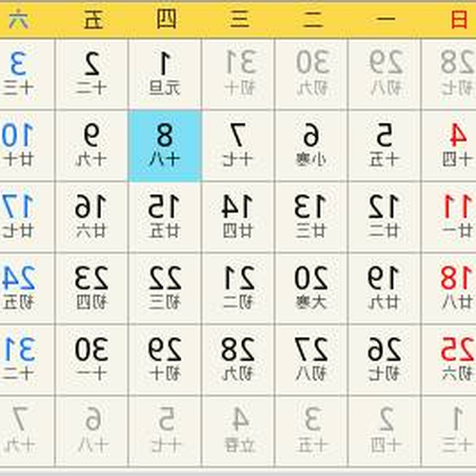This screenshot has width=476, height=476.
Task: Select date 27 on the calendar
Action: 311,360
